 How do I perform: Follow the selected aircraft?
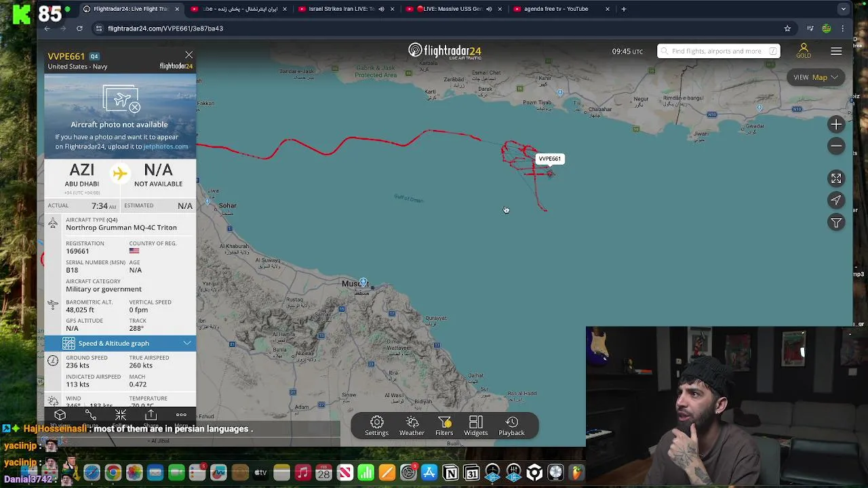pos(121,416)
